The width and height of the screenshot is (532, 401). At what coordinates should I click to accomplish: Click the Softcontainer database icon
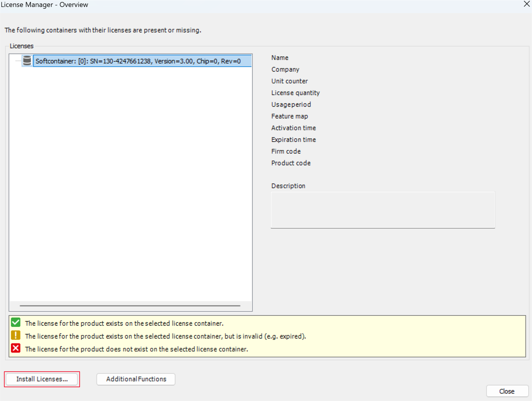click(x=27, y=61)
